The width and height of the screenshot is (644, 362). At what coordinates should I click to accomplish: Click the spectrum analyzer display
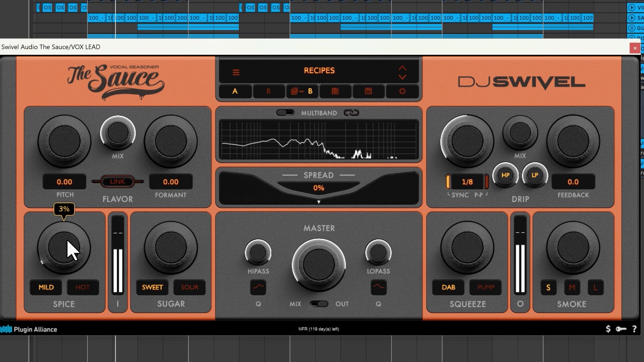click(x=319, y=139)
